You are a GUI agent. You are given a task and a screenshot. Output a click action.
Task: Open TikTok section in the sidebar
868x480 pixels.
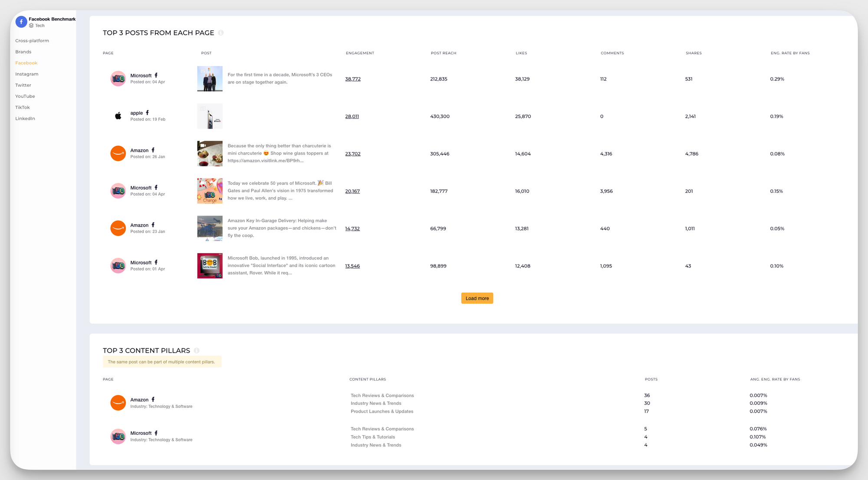(23, 107)
